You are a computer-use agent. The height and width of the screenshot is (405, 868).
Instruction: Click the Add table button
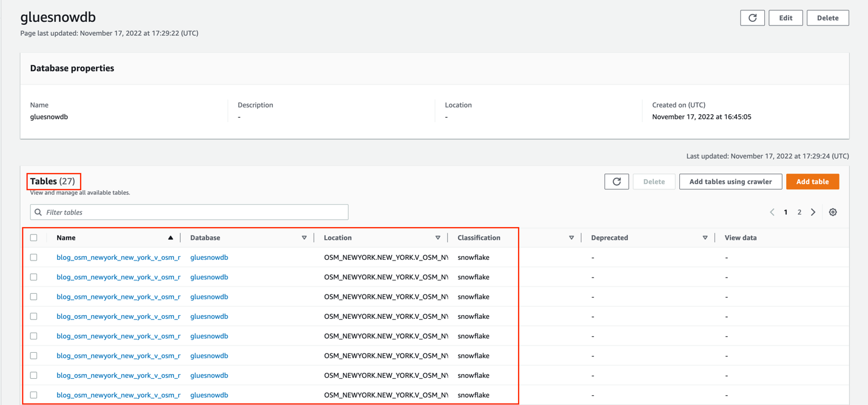click(x=812, y=181)
